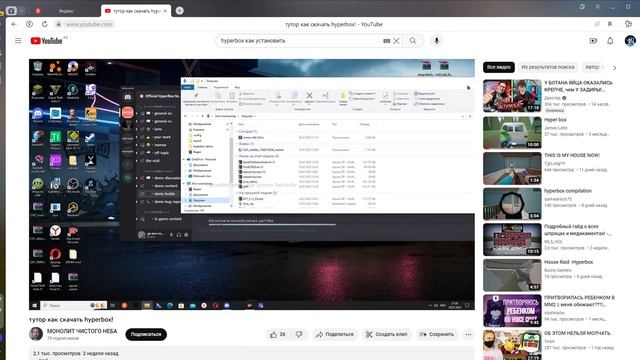Open У БОТАНА ЯЙЦА video thumbnail
Viewport: 640px width, 360px height.
[512, 96]
